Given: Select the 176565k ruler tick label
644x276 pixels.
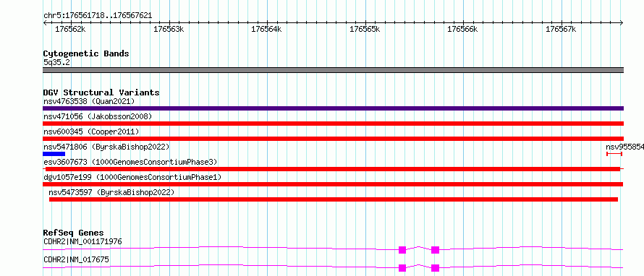Looking at the screenshot, I should point(365,29).
